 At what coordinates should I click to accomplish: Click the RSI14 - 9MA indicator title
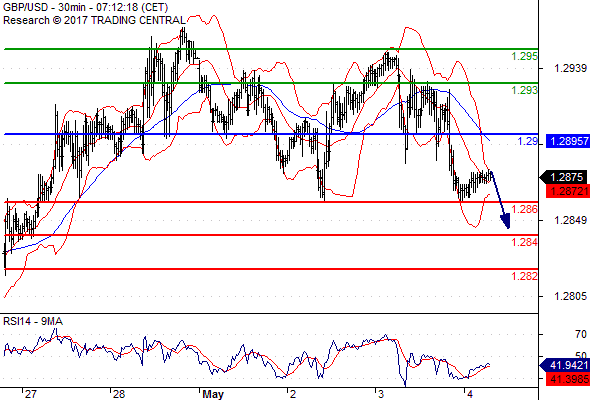33,321
